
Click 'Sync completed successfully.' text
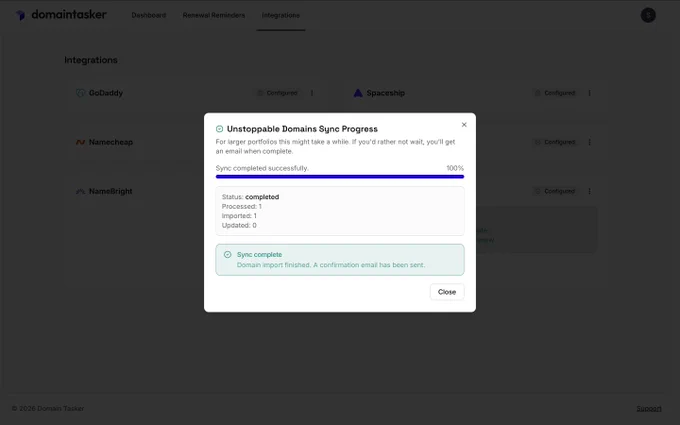262,168
